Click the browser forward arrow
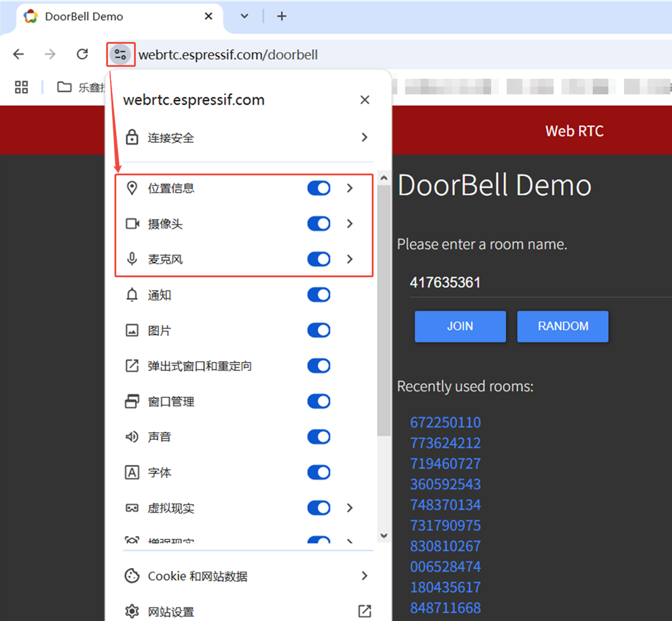 [50, 54]
